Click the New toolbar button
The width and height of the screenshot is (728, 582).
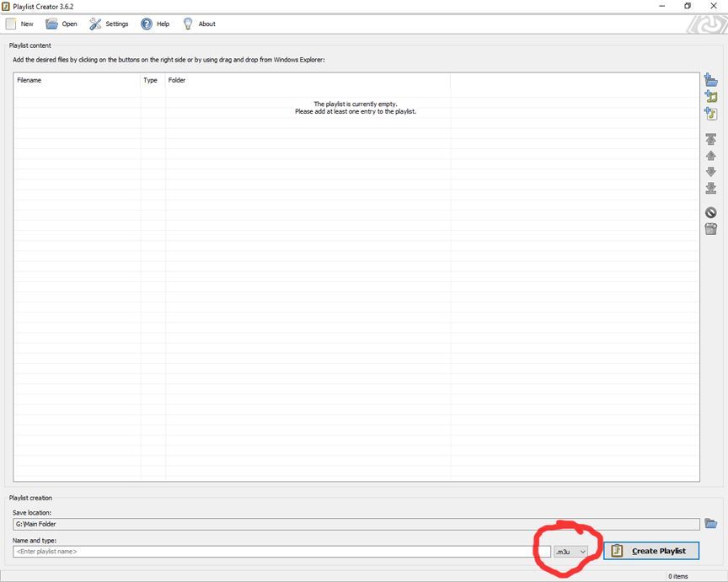[x=19, y=24]
